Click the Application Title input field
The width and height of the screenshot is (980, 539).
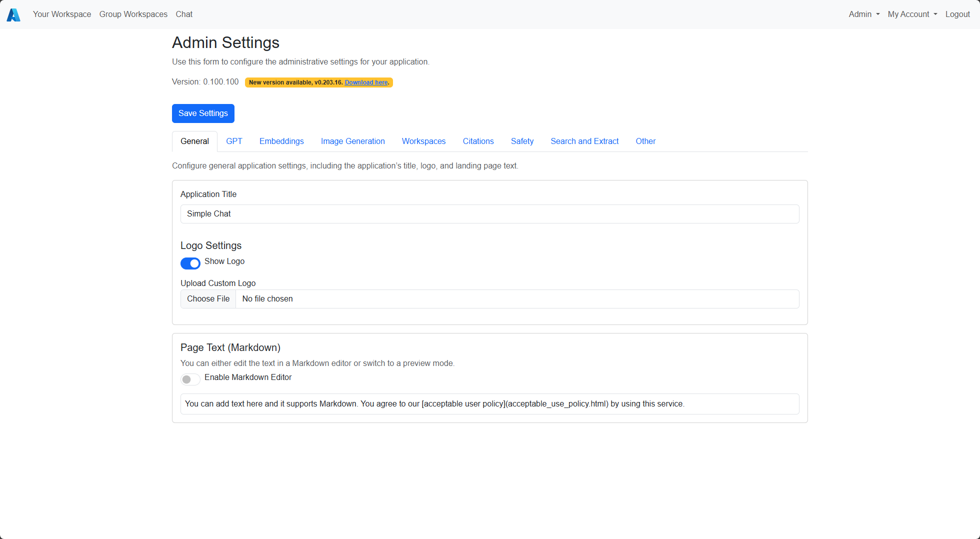point(489,214)
